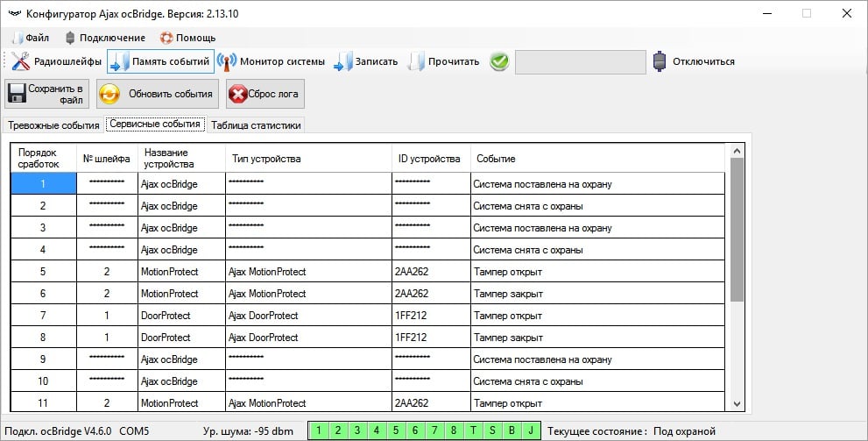The height and width of the screenshot is (441, 868).
Task: Open Память событий toolbar button
Action: tap(160, 61)
